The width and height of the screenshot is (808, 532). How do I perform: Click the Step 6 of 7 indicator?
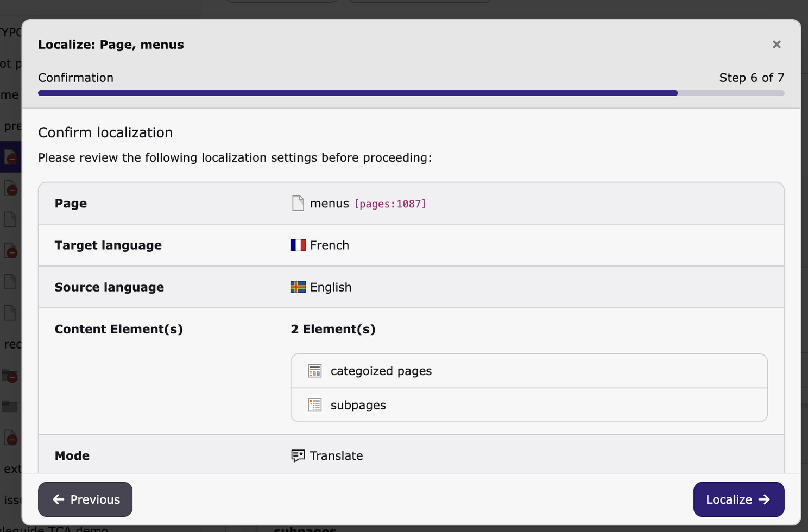pyautogui.click(x=751, y=78)
